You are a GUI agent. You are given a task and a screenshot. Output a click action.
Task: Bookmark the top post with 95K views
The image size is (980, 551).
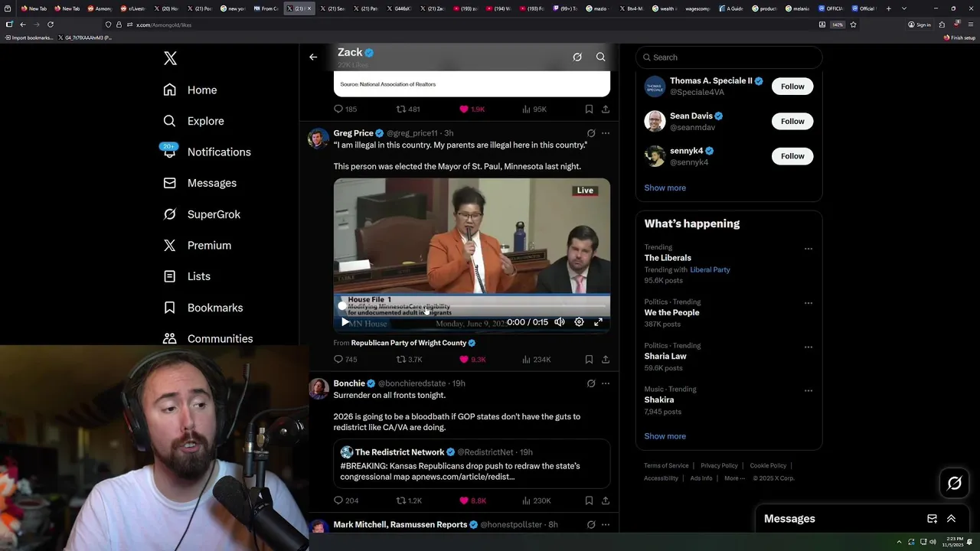click(x=589, y=109)
